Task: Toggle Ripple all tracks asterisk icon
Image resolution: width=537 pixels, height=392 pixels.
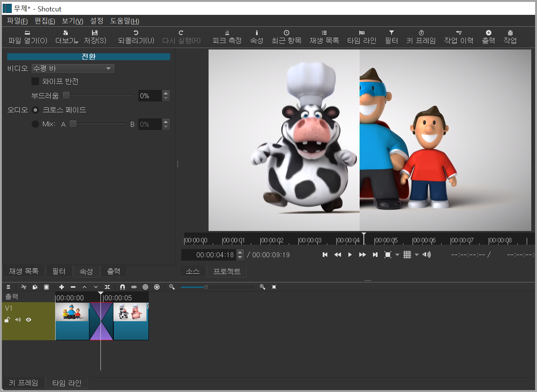Action: (x=157, y=287)
